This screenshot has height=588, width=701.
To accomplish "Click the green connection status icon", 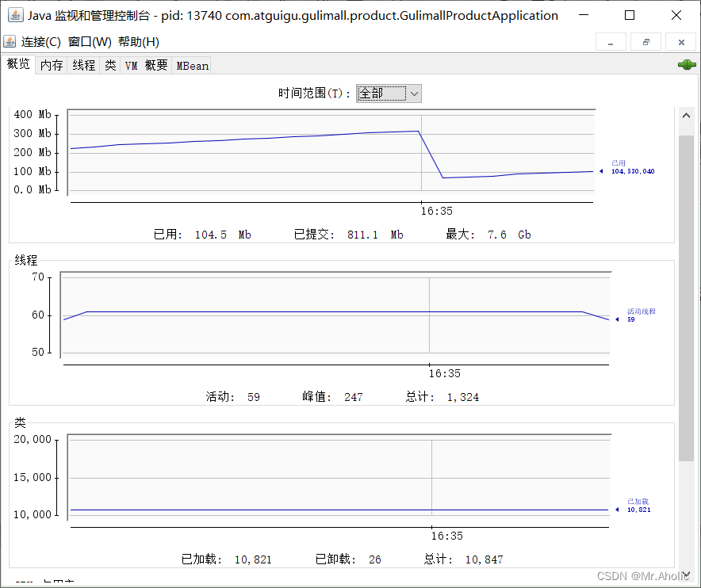I will (685, 64).
